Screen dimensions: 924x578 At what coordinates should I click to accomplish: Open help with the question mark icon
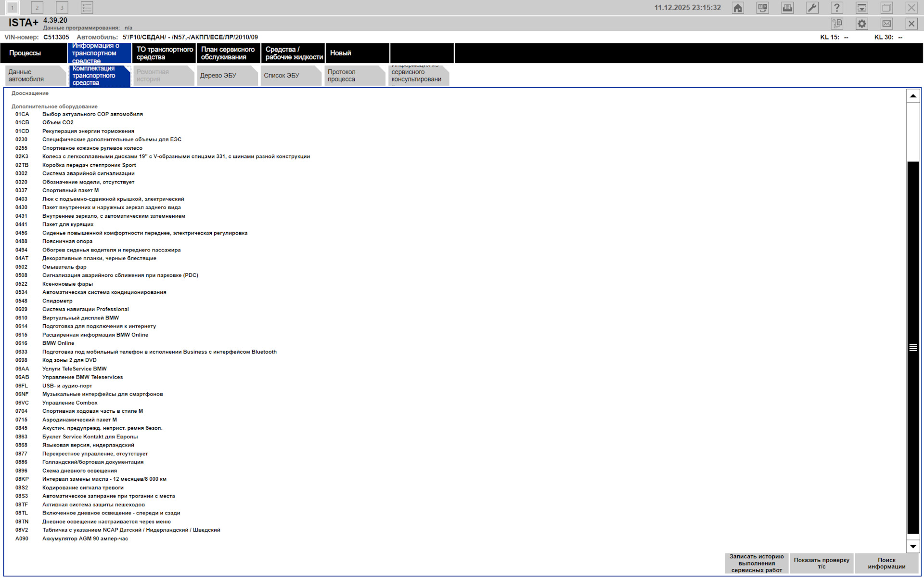click(x=837, y=8)
